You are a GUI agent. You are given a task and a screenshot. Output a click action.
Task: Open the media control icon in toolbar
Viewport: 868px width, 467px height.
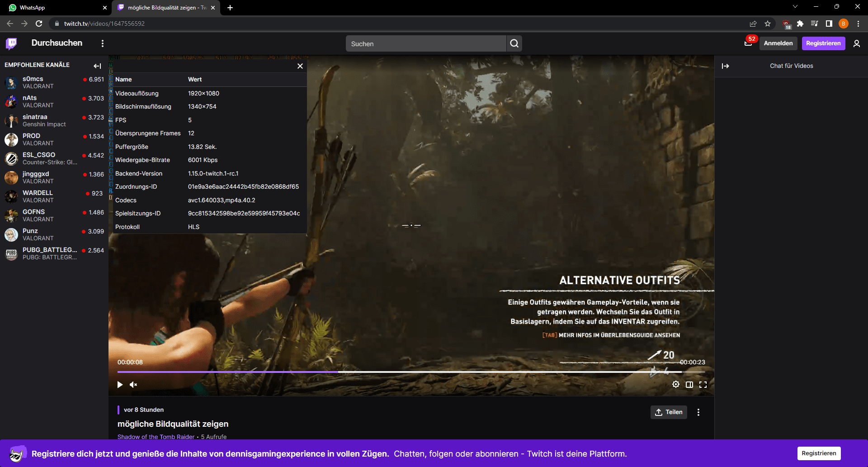(815, 24)
